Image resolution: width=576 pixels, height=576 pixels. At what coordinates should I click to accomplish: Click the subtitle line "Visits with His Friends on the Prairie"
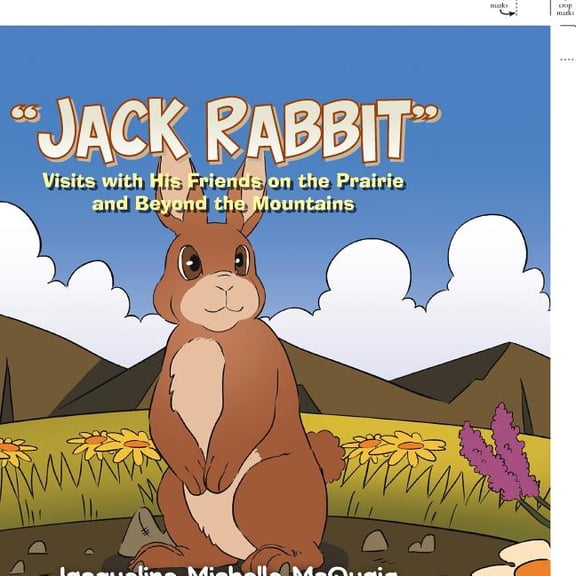(223, 181)
